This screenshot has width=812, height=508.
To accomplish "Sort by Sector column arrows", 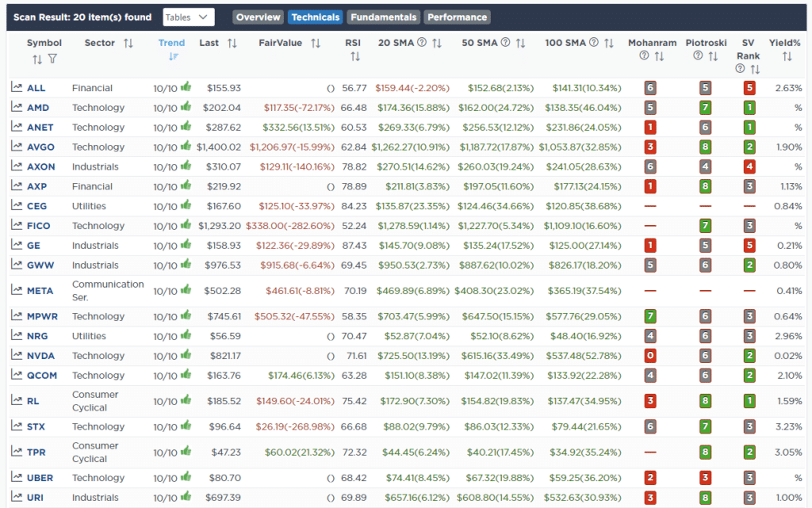I will (128, 44).
